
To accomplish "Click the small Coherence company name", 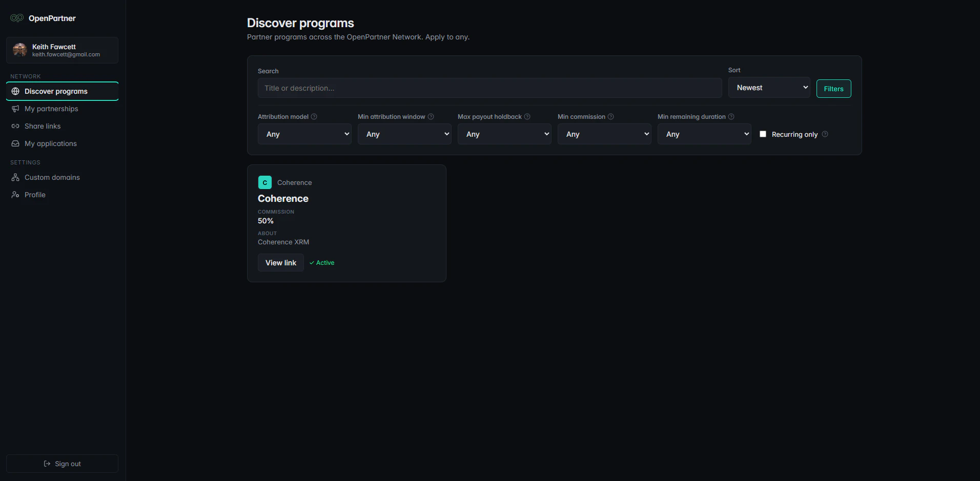I will point(294,182).
